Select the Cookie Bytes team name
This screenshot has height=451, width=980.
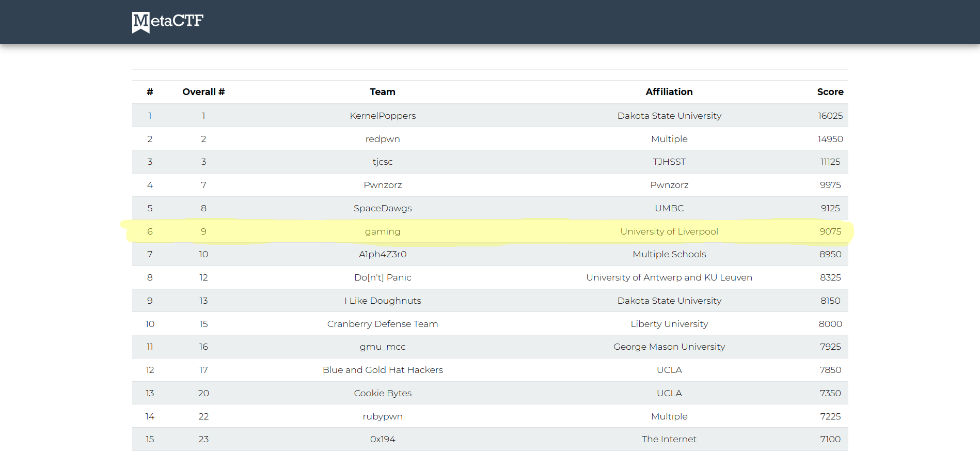point(383,393)
